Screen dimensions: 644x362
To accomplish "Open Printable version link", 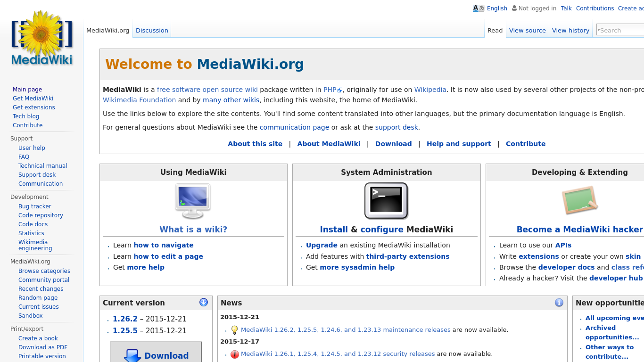I will [42, 356].
